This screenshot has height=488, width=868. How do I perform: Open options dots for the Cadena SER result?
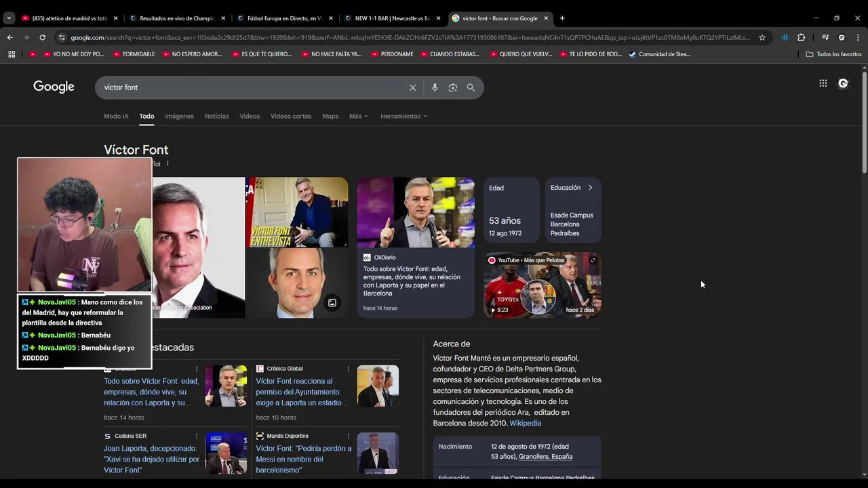[197, 436]
